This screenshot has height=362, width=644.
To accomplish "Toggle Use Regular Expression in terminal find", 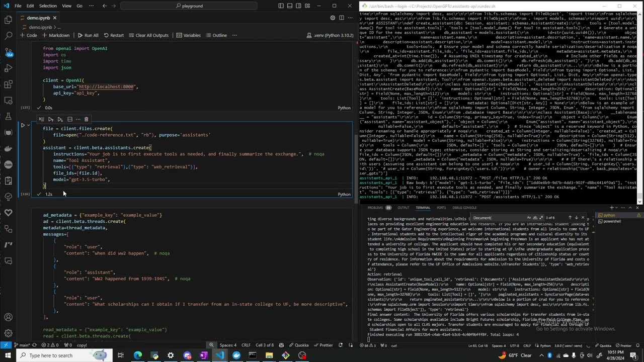I will click(x=541, y=218).
